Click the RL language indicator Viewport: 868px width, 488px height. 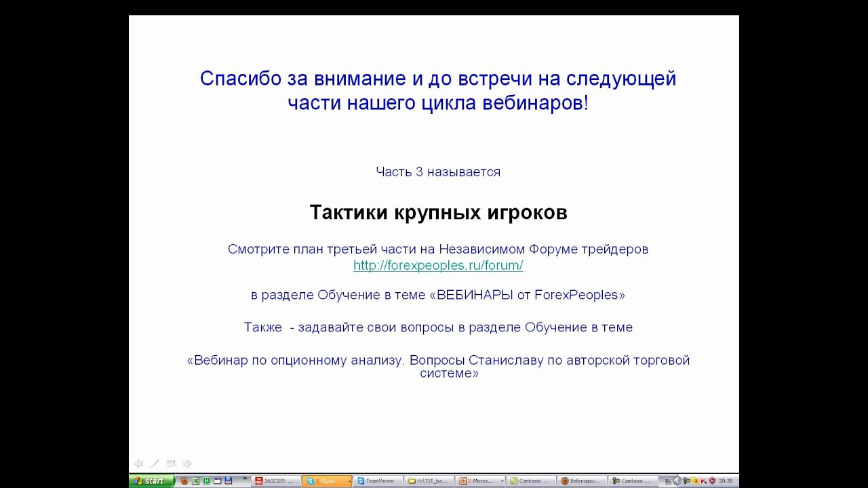(x=668, y=481)
